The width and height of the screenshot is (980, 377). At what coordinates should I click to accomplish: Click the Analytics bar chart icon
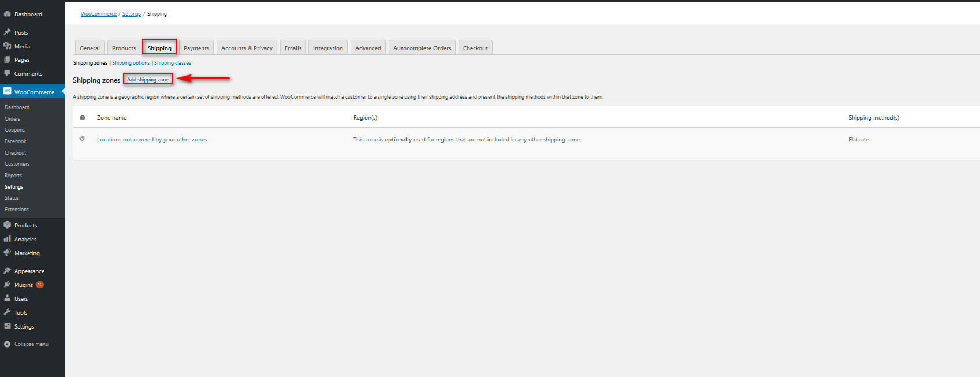tap(8, 239)
